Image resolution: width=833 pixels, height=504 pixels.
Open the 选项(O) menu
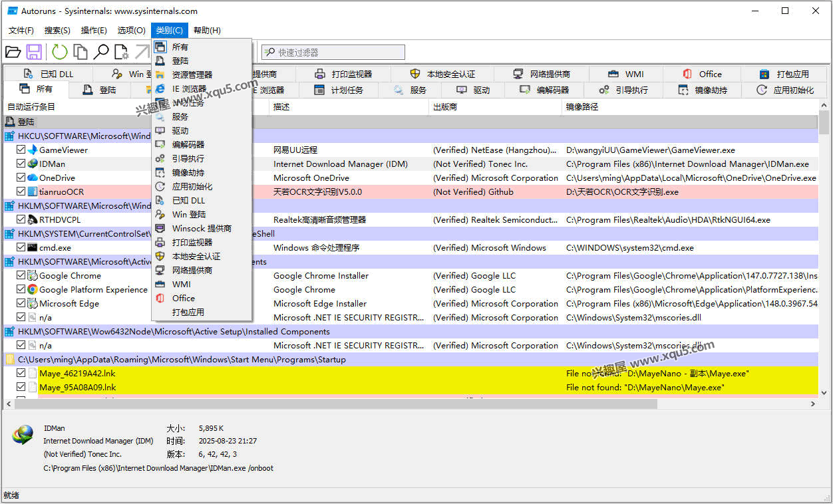pyautogui.click(x=132, y=31)
